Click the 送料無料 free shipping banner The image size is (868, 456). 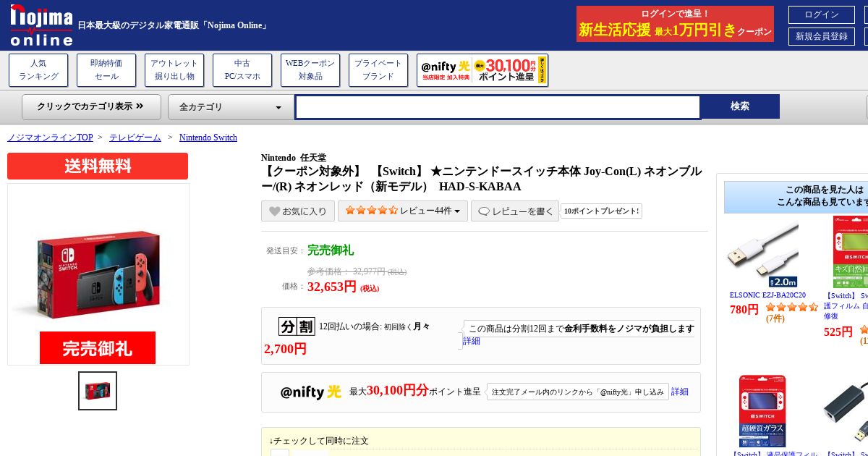pyautogui.click(x=98, y=166)
